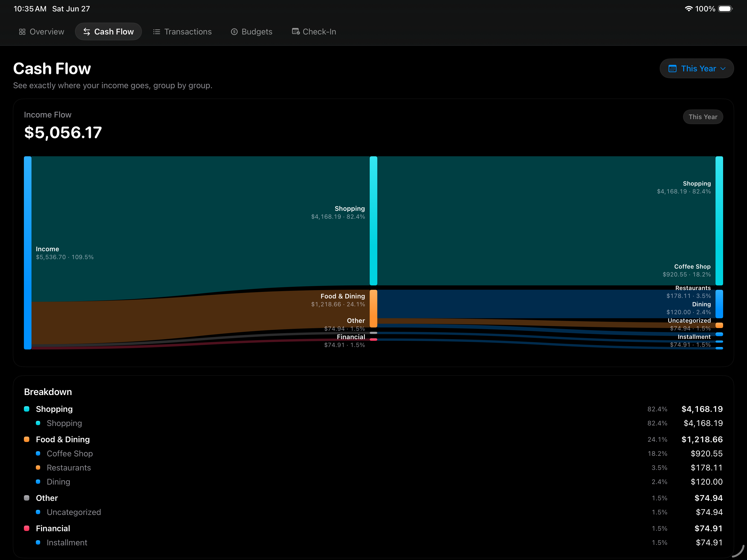Image resolution: width=747 pixels, height=560 pixels.
Task: Click the Uncategorized label in chart
Action: pos(689,321)
